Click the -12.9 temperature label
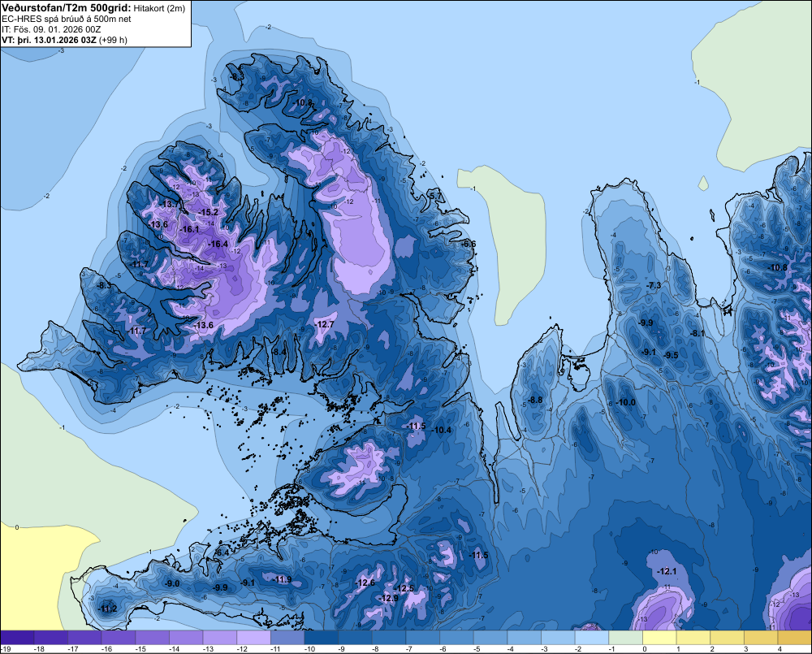The width and height of the screenshot is (812, 654). [x=388, y=598]
